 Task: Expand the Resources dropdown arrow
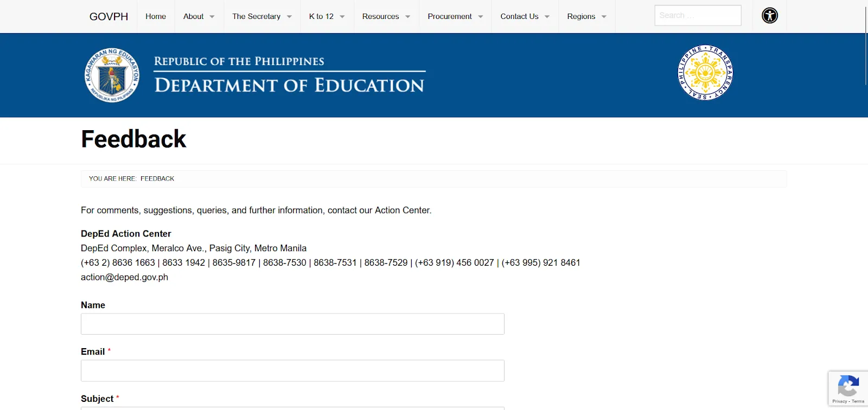coord(408,17)
